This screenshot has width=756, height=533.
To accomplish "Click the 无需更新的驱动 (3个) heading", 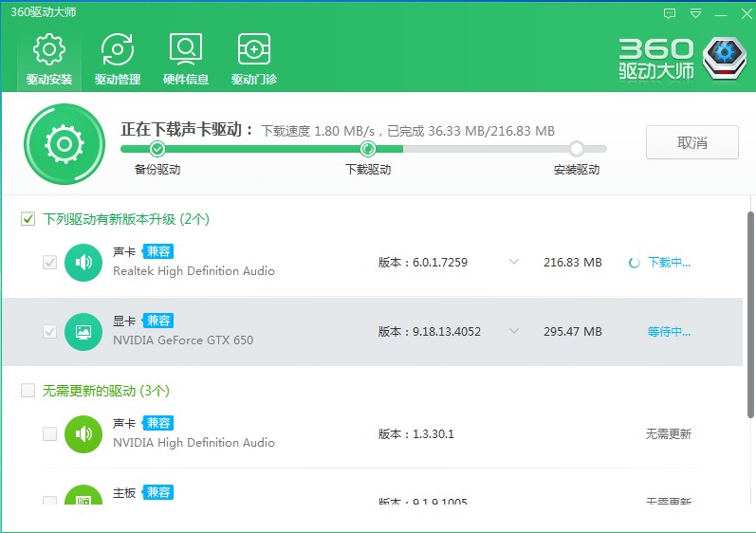I will tap(106, 391).
